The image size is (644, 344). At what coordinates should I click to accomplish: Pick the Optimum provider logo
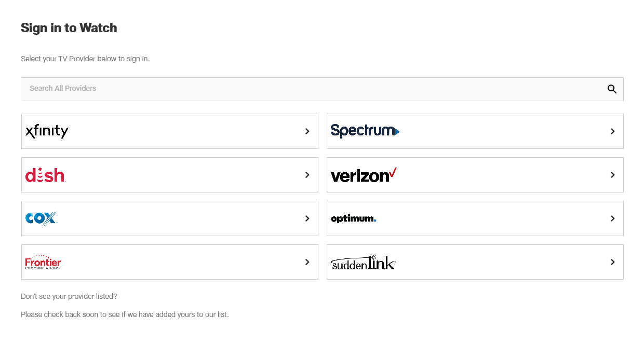[x=353, y=218]
